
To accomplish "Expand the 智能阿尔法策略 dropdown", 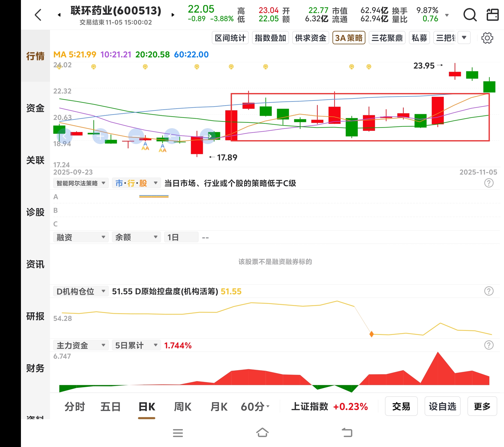I will tap(81, 183).
